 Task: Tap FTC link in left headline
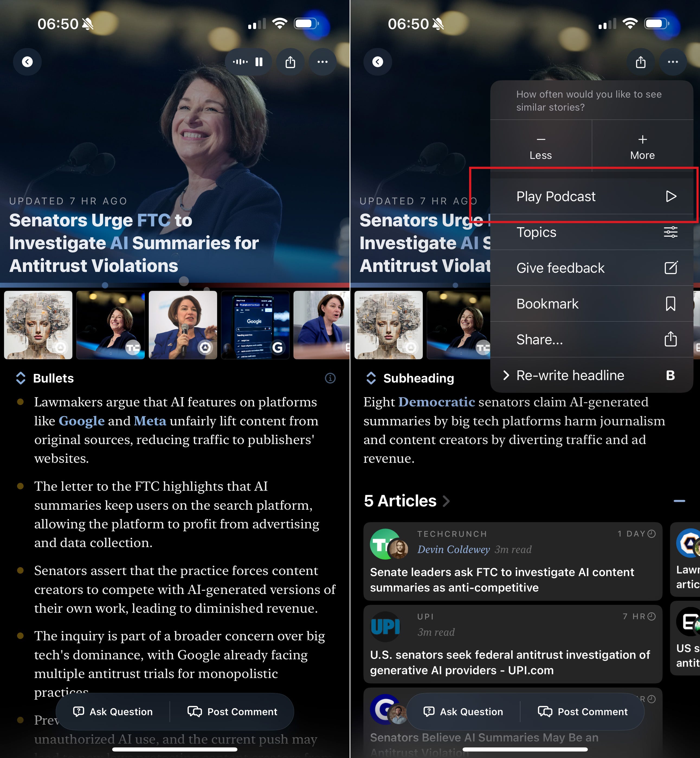153,220
